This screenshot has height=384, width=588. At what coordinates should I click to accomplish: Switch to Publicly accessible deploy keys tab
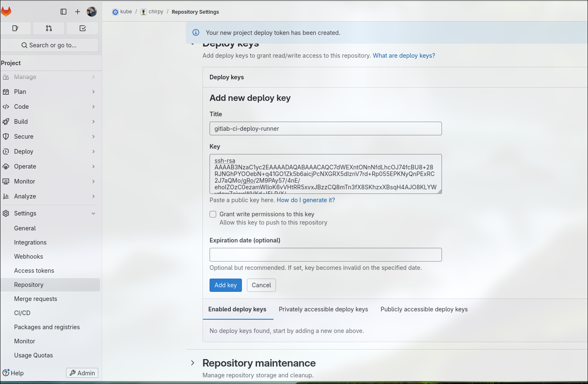(x=424, y=309)
